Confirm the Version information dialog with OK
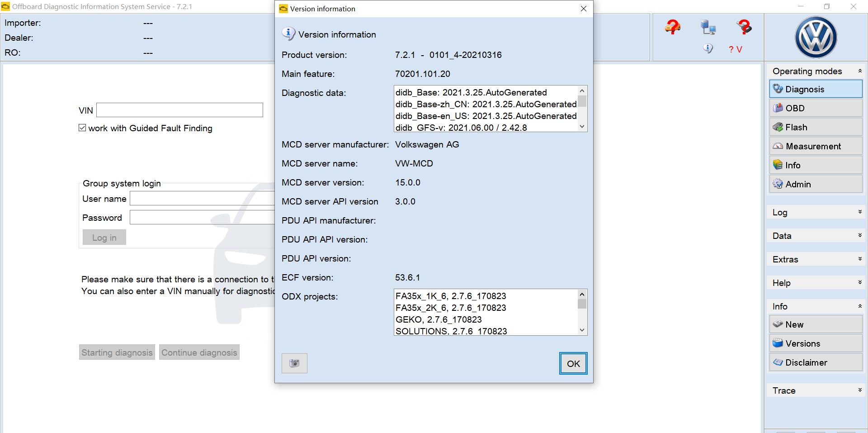This screenshot has height=433, width=868. [573, 363]
